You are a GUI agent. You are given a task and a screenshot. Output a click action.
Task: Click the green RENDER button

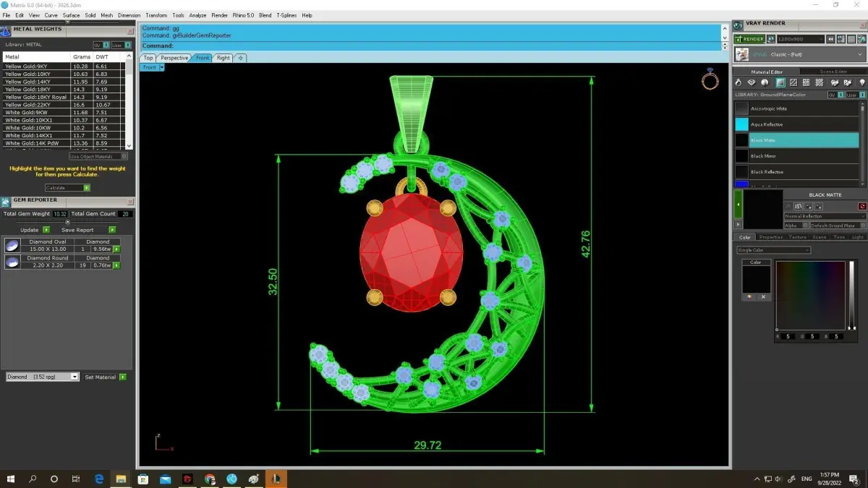(749, 39)
